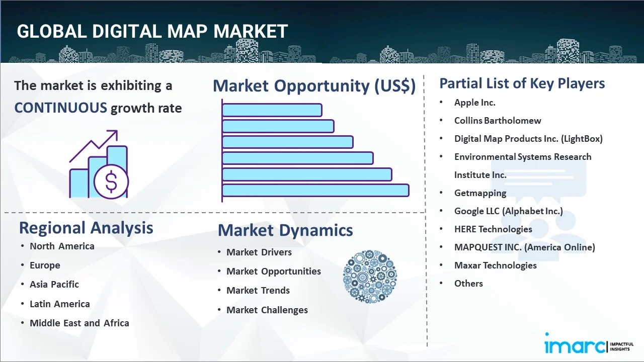The width and height of the screenshot is (644, 362).
Task: Click the gears sphere icon
Action: (x=370, y=277)
